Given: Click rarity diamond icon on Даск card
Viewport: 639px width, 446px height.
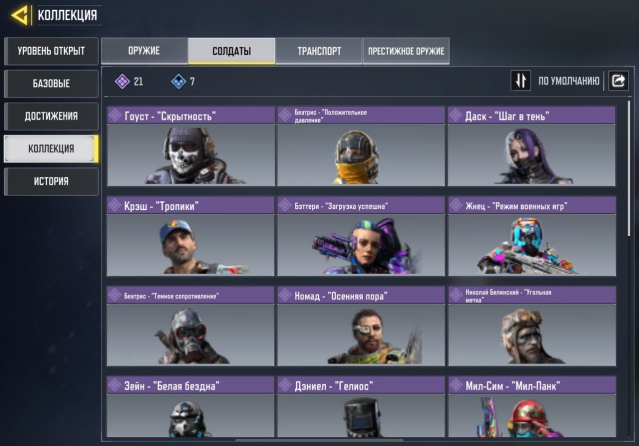Looking at the screenshot, I should coord(456,115).
